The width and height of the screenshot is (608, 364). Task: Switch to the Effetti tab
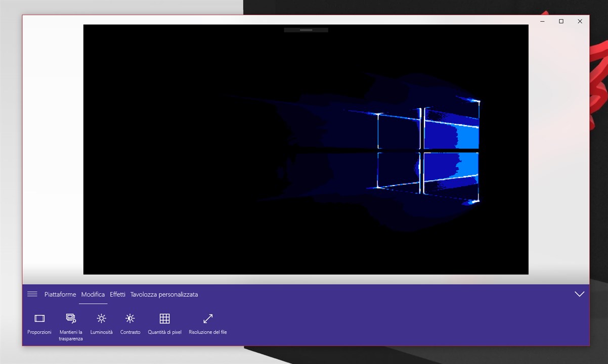117,294
